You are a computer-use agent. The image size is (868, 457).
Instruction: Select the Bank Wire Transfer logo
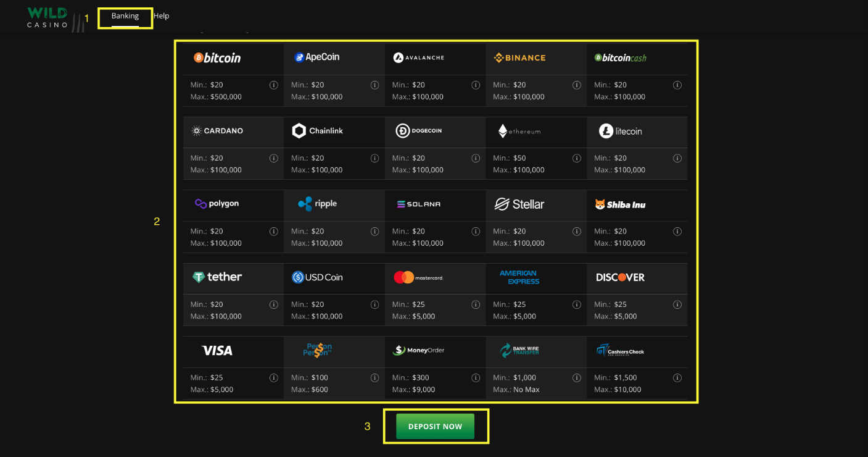(519, 350)
